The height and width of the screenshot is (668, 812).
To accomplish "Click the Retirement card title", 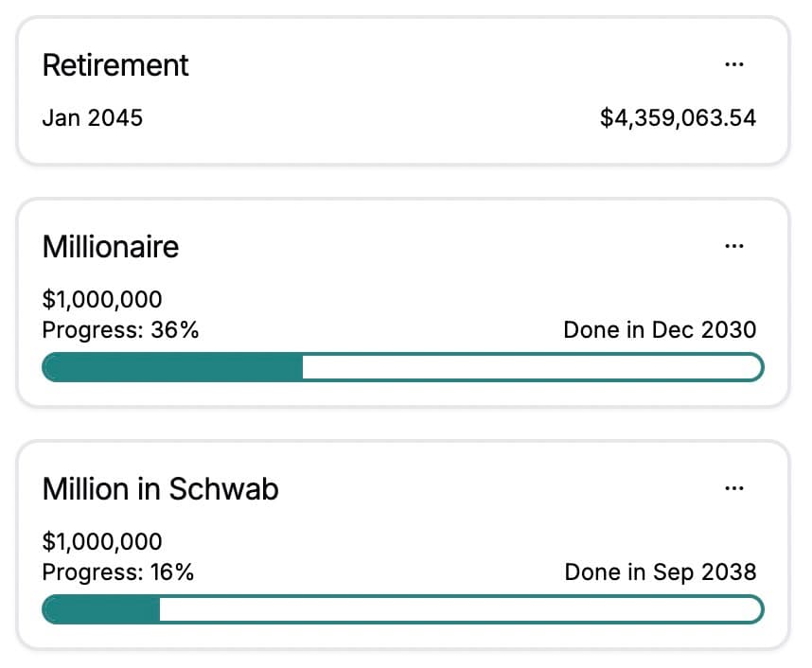I will [115, 65].
